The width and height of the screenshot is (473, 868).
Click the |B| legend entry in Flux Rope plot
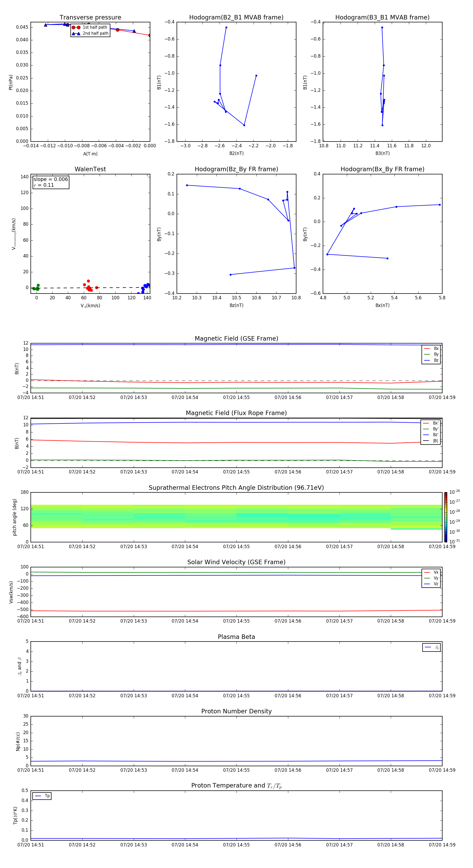click(431, 441)
